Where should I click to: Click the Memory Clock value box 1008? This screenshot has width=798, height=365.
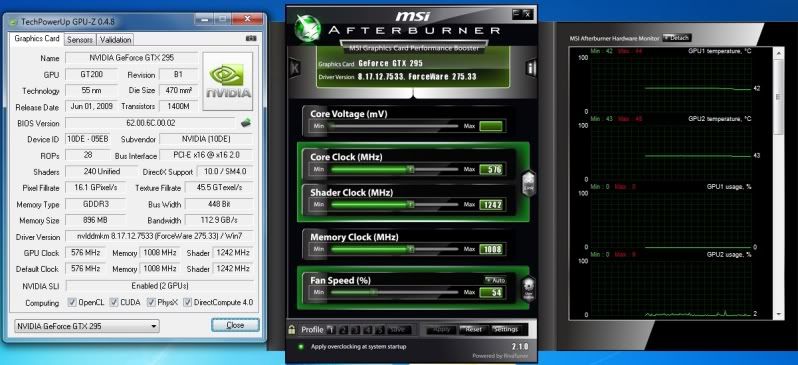(x=491, y=249)
